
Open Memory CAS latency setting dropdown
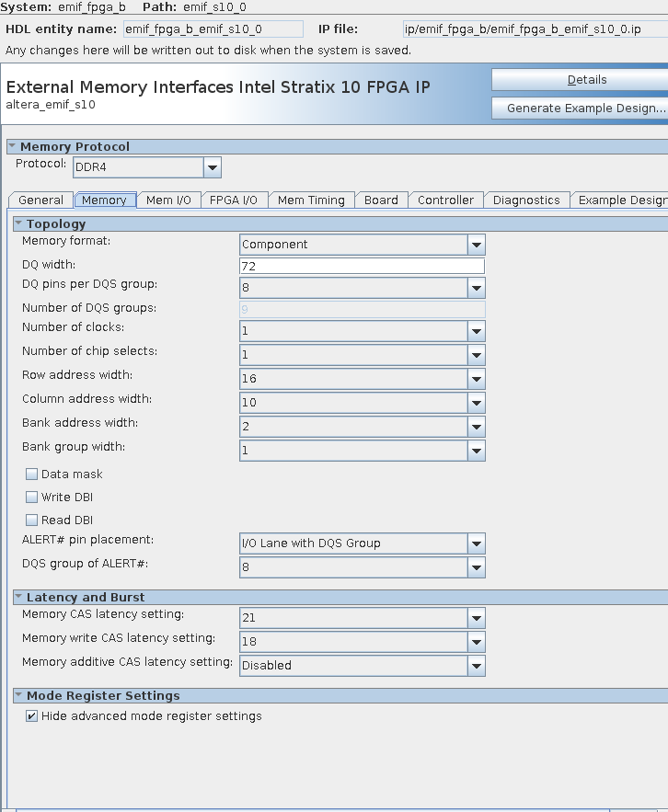[477, 618]
